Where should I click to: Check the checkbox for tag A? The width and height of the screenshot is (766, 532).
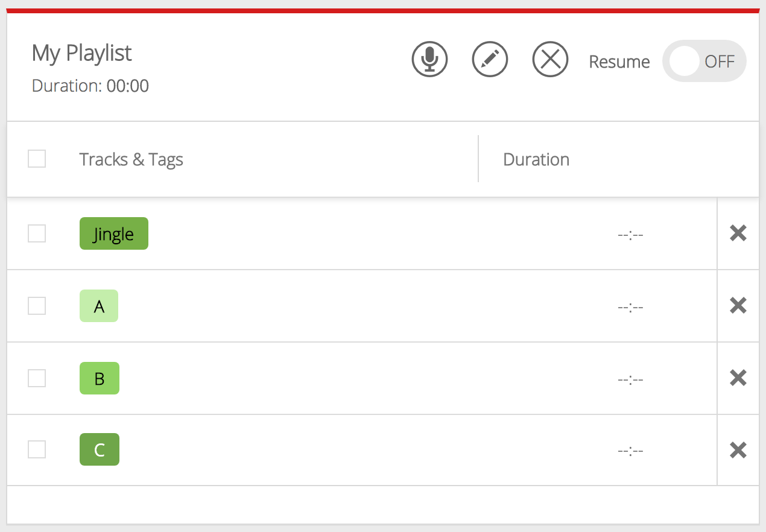tap(37, 306)
